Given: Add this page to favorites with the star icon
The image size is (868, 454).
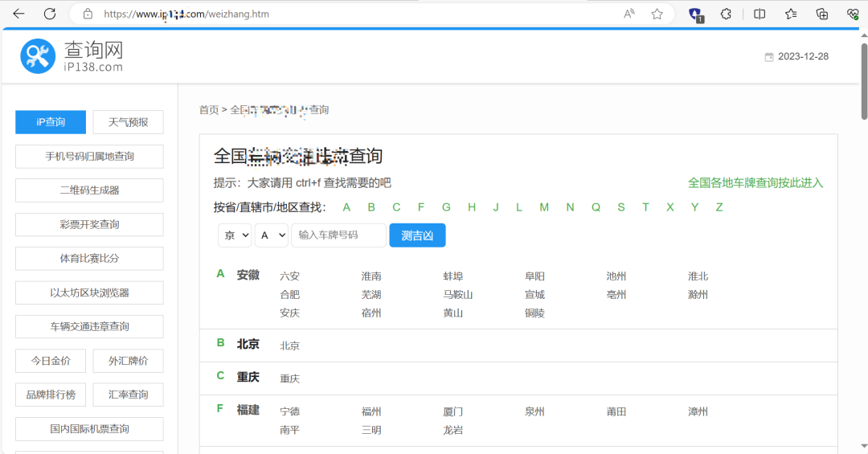Looking at the screenshot, I should [657, 14].
